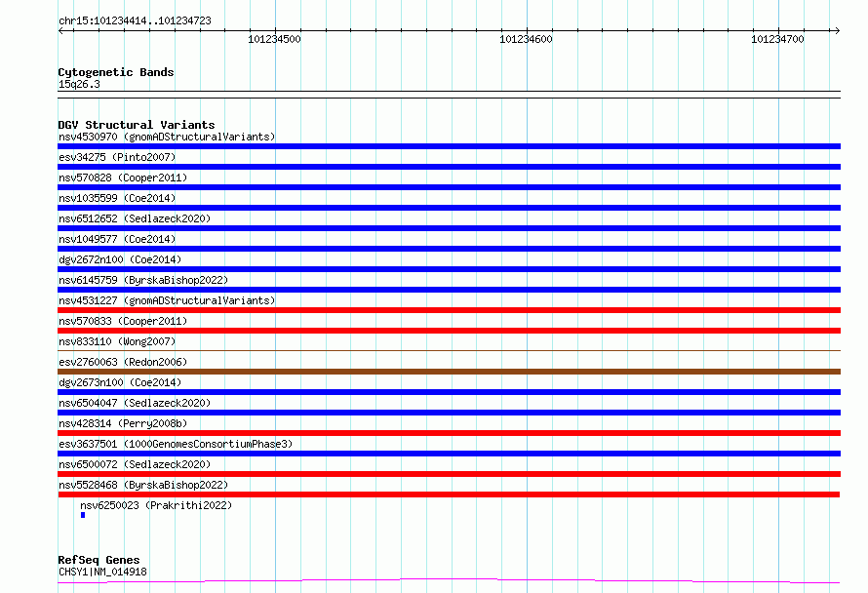Click the 101234500 ruler position label
Image resolution: width=868 pixels, height=593 pixels.
pyautogui.click(x=275, y=39)
